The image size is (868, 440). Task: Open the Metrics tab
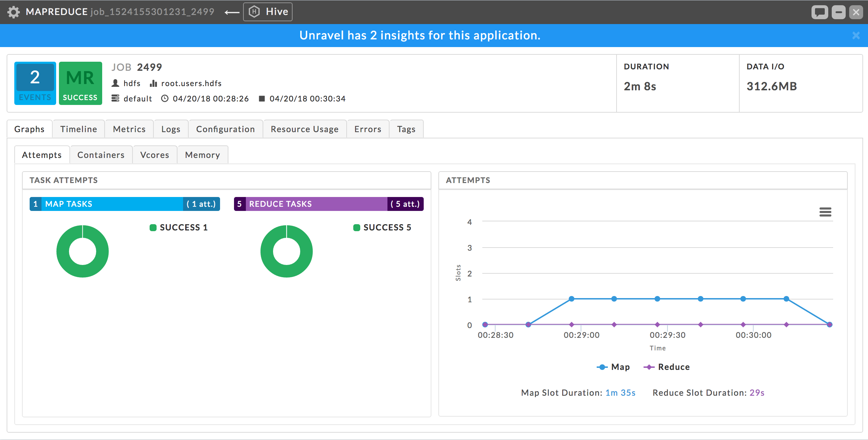(129, 129)
